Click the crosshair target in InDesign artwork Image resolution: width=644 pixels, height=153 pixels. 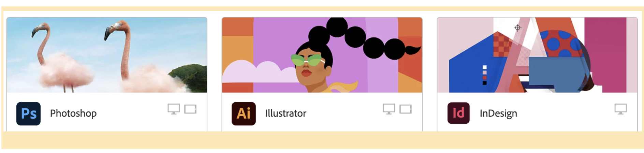(517, 28)
